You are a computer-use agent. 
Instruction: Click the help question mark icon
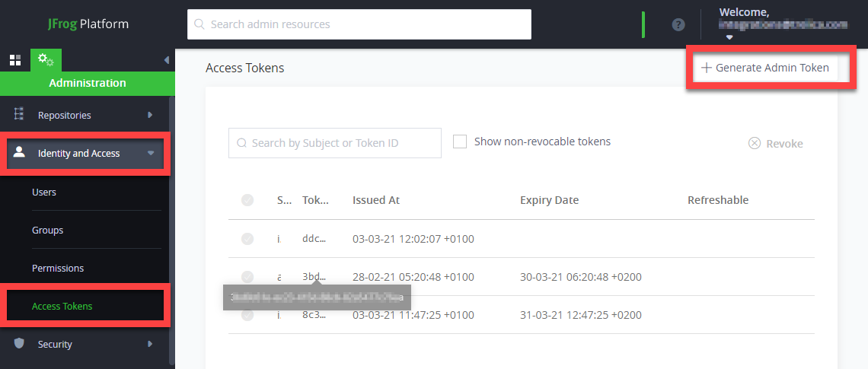coord(678,24)
